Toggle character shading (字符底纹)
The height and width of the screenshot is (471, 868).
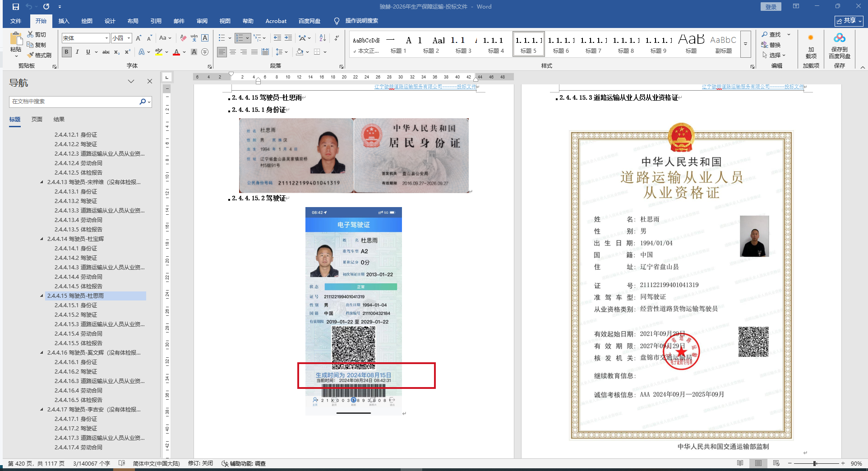(x=194, y=52)
